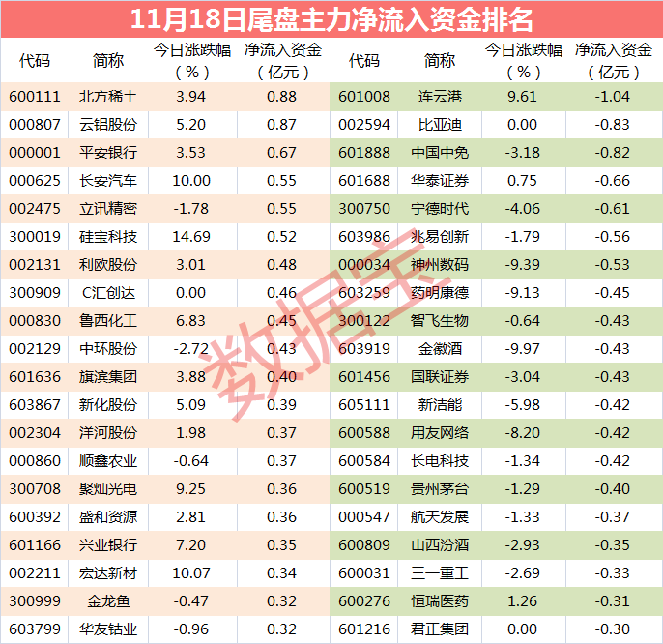Click the name 宏达新材
The height and width of the screenshot is (644, 663).
(108, 572)
